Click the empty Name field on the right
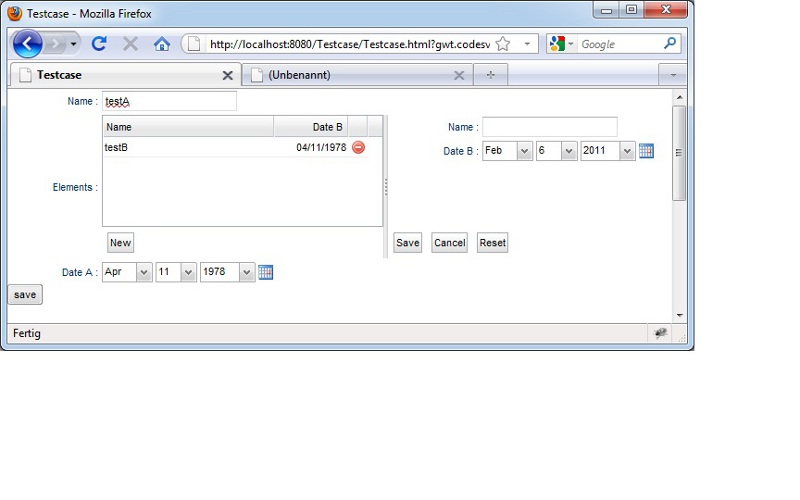The width and height of the screenshot is (800, 500). (x=549, y=127)
